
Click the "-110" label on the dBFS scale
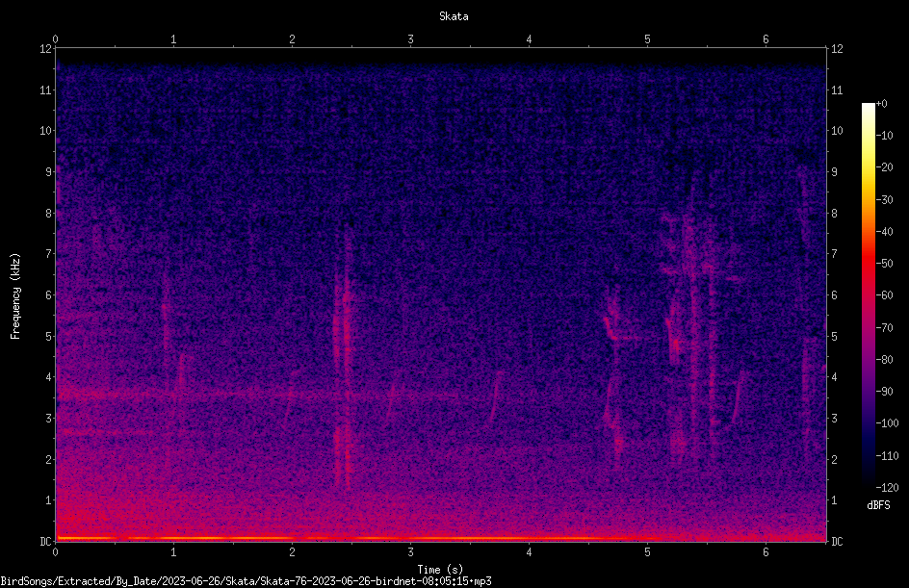tap(887, 456)
